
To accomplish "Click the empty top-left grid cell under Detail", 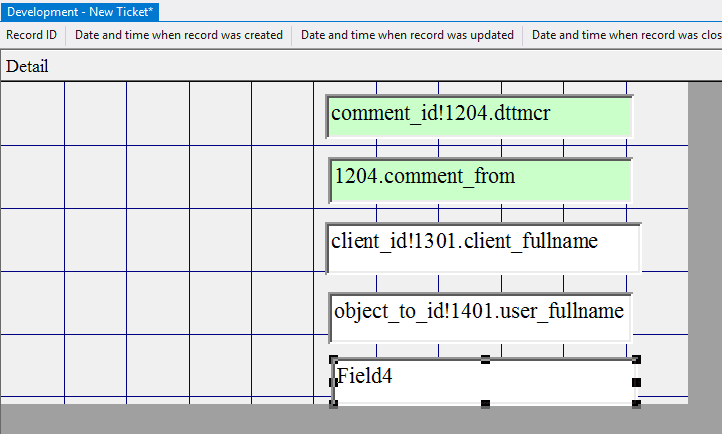I will (32, 113).
